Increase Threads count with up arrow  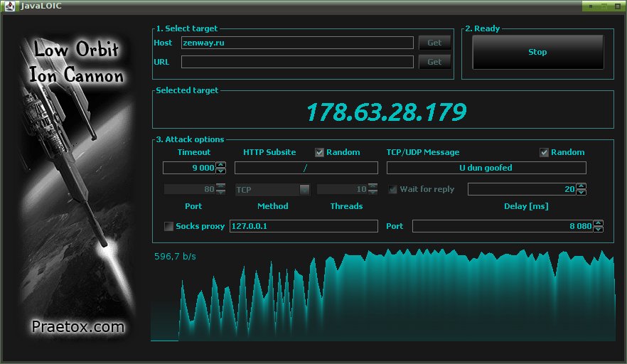[373, 186]
